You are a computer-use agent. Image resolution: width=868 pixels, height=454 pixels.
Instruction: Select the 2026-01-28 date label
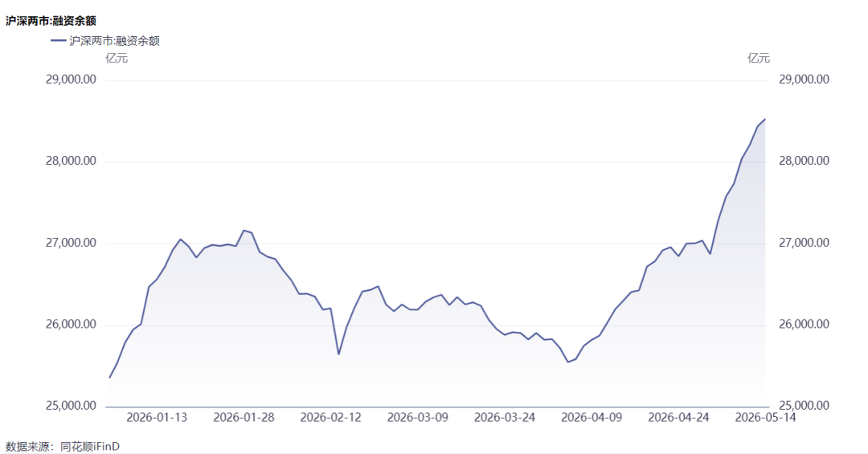tap(244, 418)
